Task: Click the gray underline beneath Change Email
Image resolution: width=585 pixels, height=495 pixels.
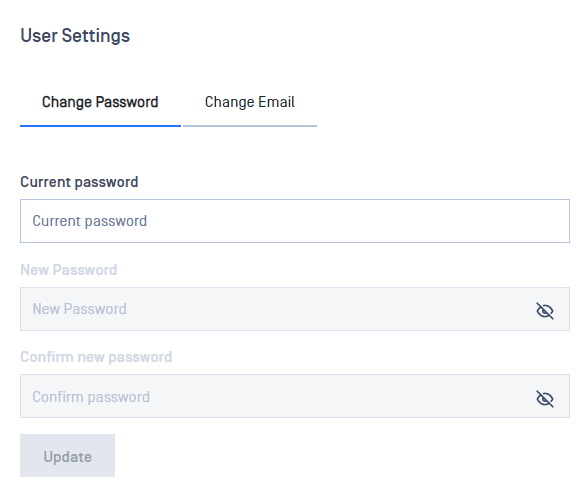Action: point(250,126)
